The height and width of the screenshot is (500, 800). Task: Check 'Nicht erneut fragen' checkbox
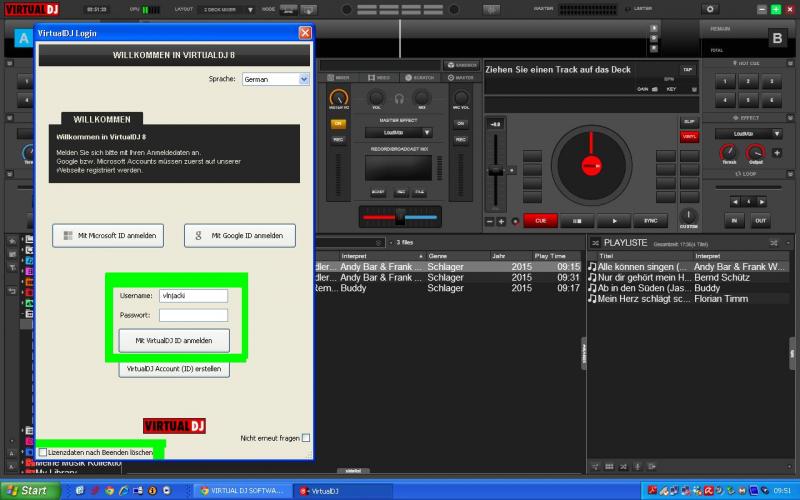(306, 438)
